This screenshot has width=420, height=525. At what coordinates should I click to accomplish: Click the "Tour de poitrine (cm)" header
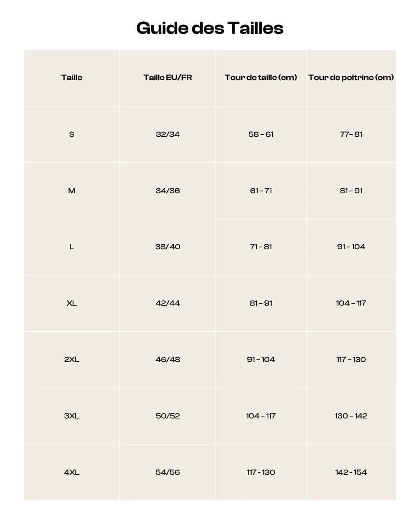coord(351,77)
